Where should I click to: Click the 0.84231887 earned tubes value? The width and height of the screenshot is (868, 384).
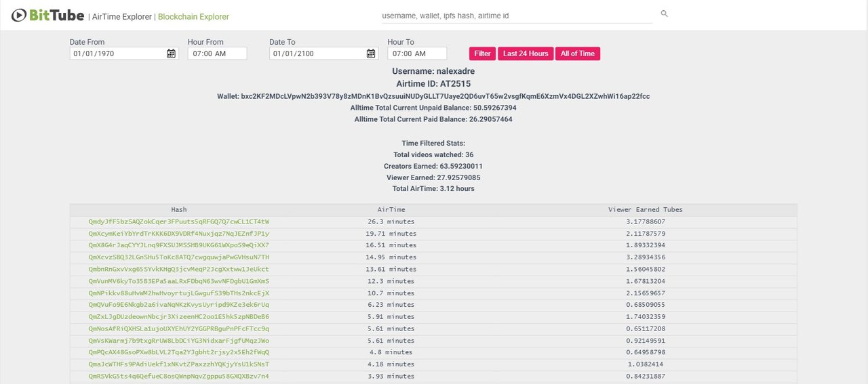pos(646,377)
